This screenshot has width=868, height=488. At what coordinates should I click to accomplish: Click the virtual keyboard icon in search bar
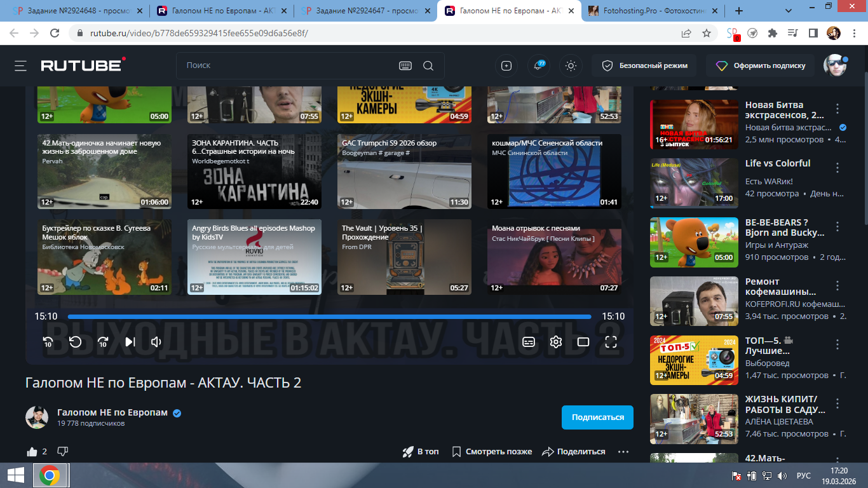pos(405,65)
